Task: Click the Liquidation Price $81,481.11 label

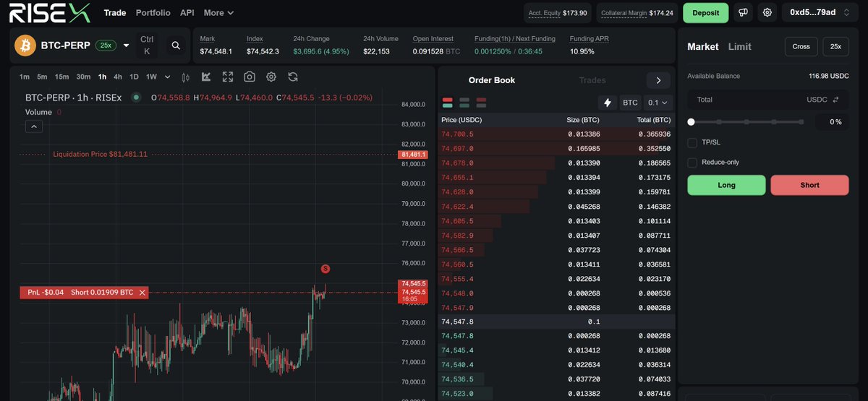Action: pyautogui.click(x=100, y=154)
